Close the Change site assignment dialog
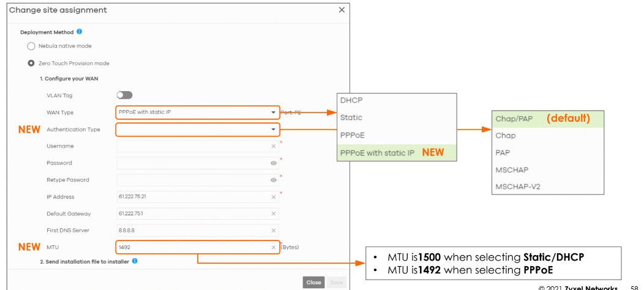Viewport: 644px width, 290px height. click(x=342, y=10)
